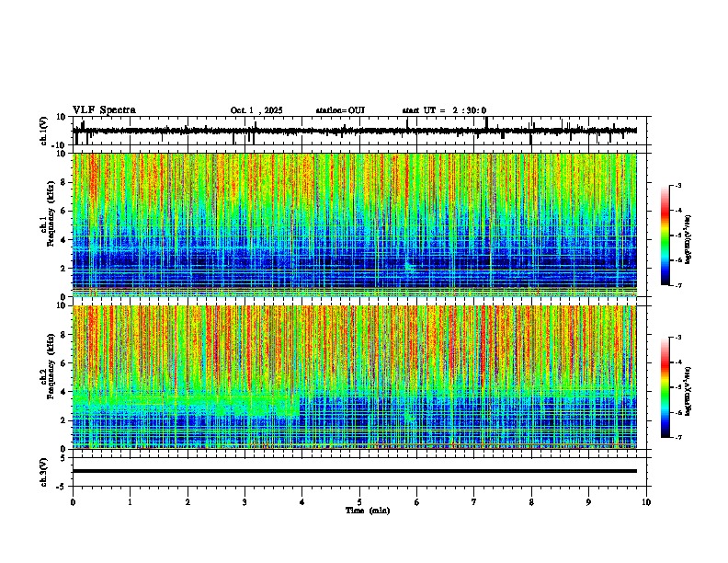Viewport: 728px width, 563px height.
Task: Click the "6" kHz tick on ch.2 spectrogram axis
Action: point(64,363)
